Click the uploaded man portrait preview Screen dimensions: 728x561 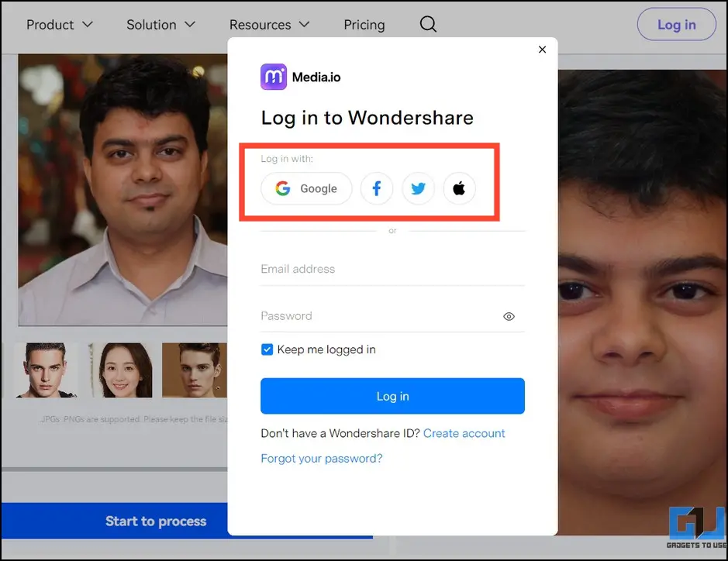point(123,190)
